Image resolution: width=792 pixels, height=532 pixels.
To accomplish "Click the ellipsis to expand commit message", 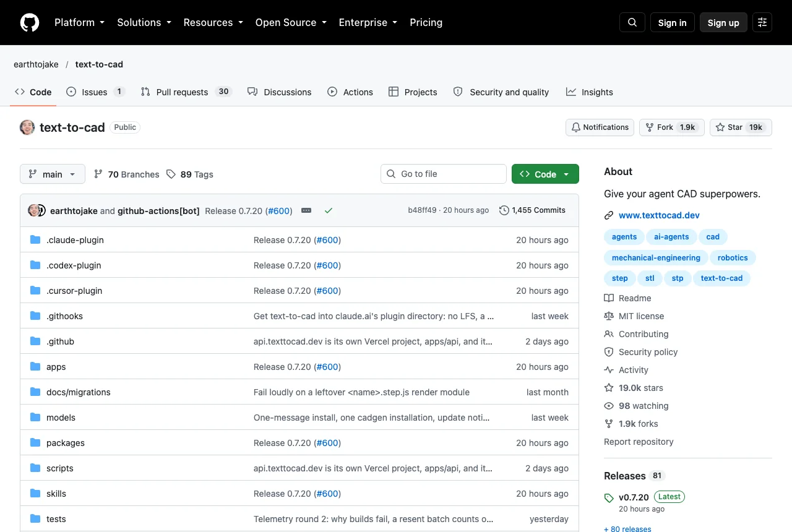I will [306, 211].
